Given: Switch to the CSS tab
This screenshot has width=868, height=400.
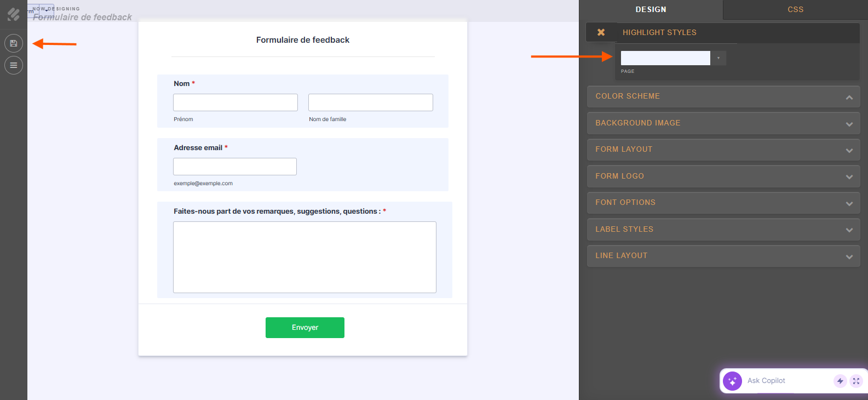Looking at the screenshot, I should pos(796,9).
